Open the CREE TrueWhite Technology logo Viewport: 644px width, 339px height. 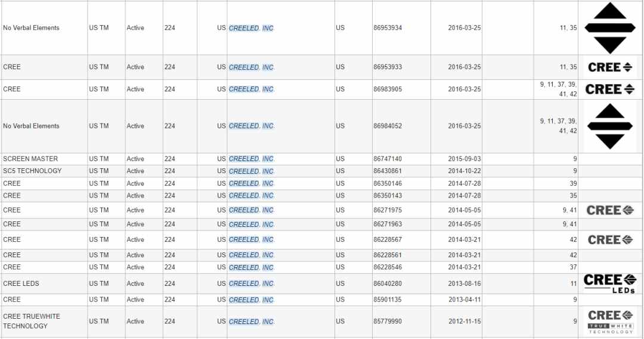pyautogui.click(x=610, y=321)
